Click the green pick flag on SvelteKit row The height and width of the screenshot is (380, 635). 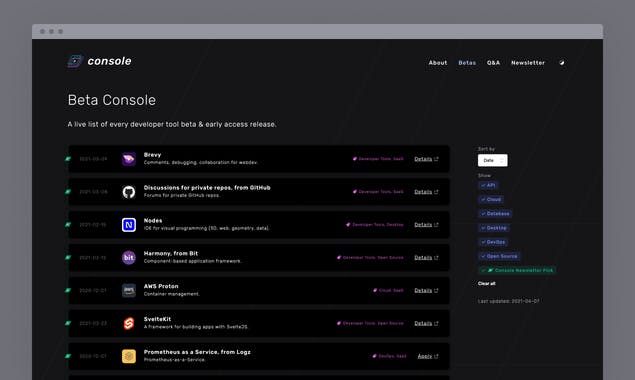coord(68,323)
